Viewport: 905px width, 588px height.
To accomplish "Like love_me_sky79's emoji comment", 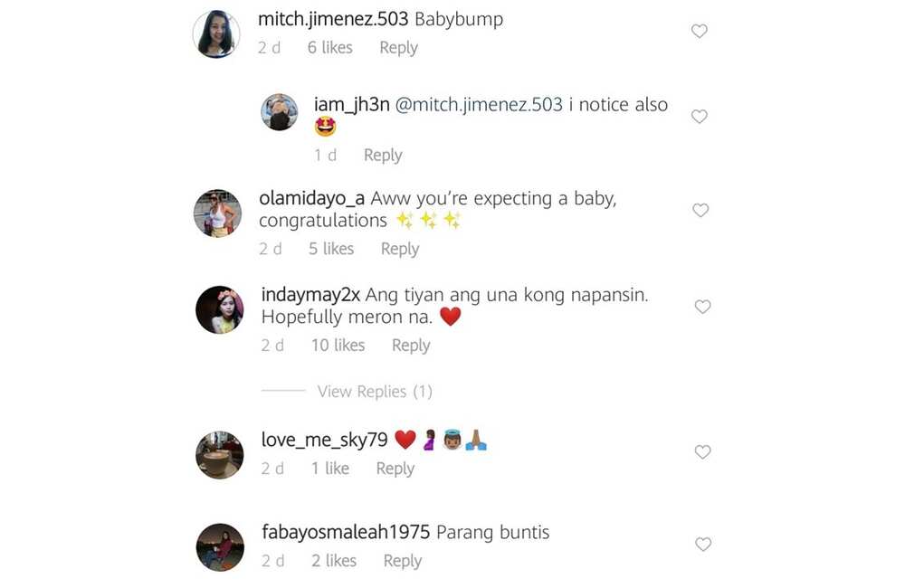I will coord(702,451).
